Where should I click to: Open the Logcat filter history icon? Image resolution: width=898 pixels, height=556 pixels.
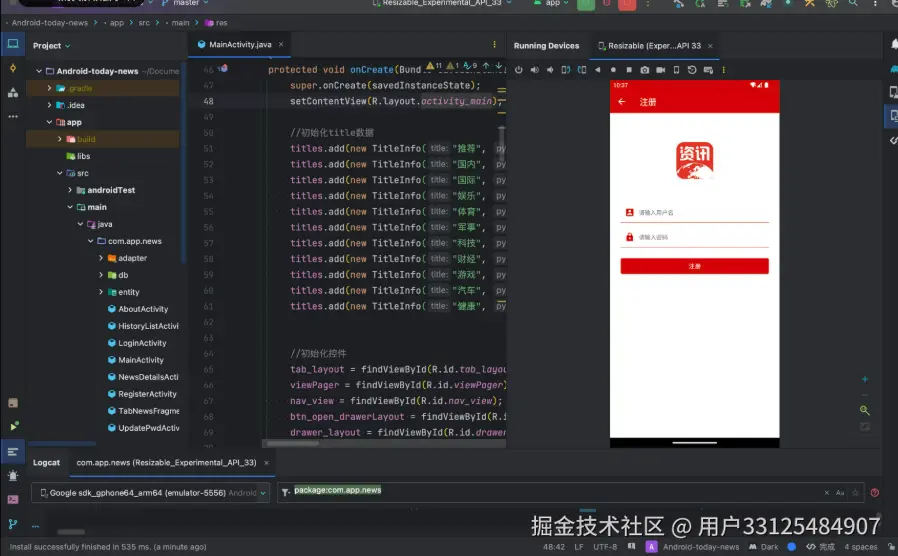[x=285, y=492]
